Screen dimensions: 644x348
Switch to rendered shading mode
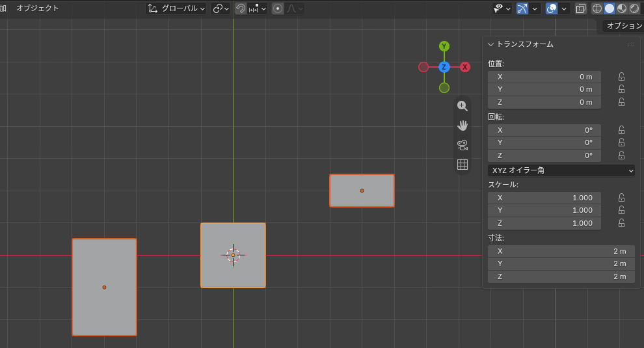(634, 8)
